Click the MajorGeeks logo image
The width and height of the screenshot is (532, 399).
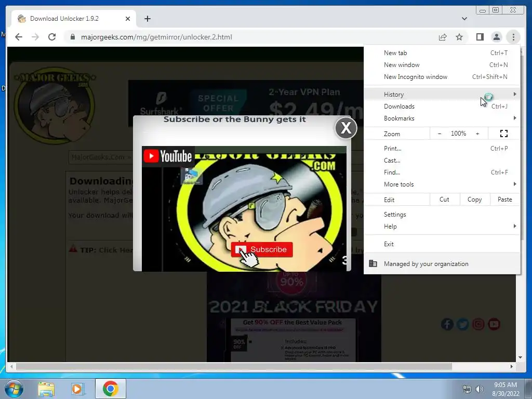(55, 105)
